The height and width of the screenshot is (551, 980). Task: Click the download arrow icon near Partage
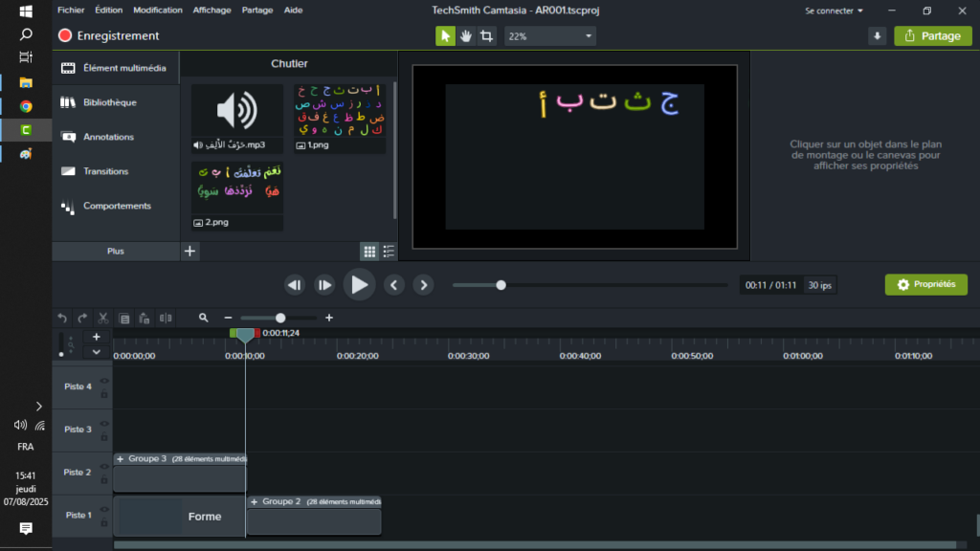tap(877, 36)
